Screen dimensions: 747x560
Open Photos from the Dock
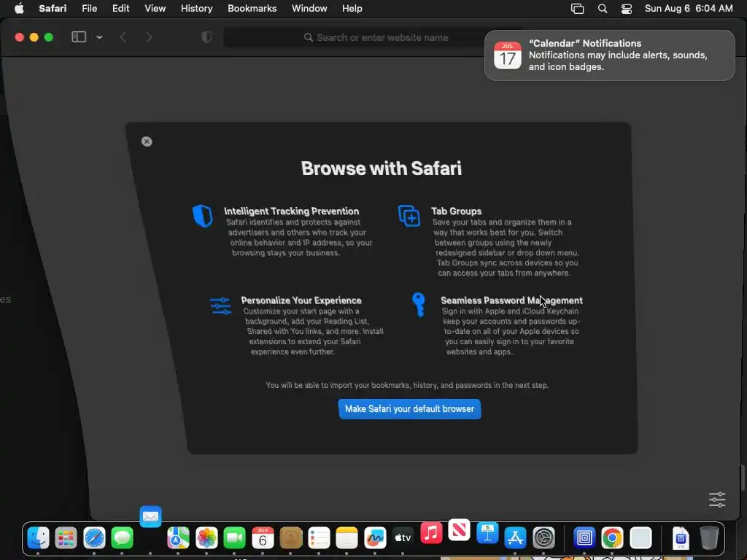tap(206, 538)
